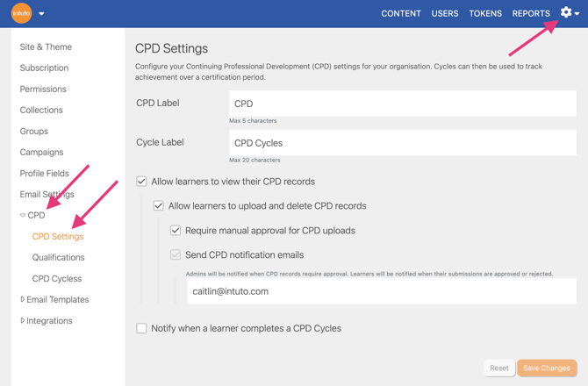The image size is (588, 386).
Task: Go to the USERS menu
Action: click(x=445, y=14)
